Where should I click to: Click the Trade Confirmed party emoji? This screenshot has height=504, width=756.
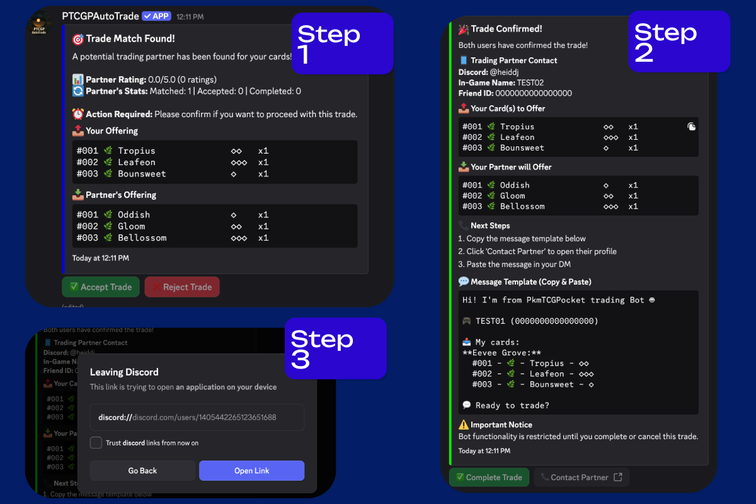(464, 29)
